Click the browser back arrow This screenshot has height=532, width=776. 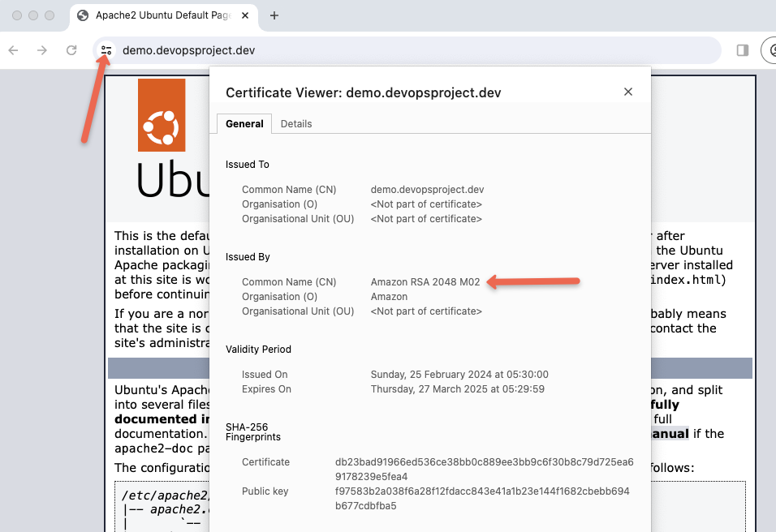[x=13, y=50]
